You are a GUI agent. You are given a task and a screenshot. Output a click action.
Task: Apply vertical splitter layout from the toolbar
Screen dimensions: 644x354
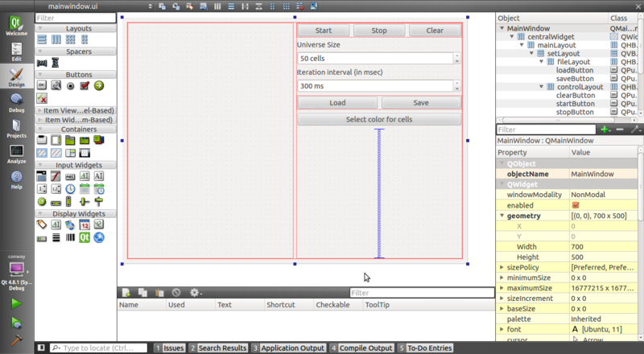click(x=258, y=6)
